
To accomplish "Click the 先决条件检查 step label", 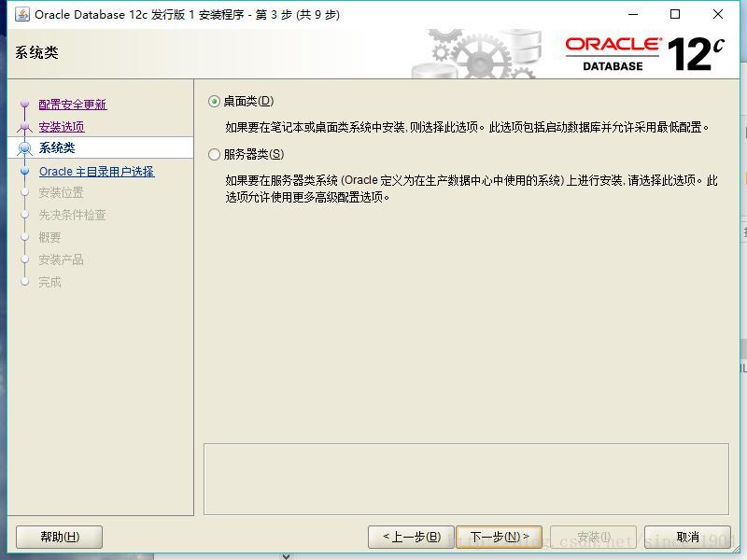I will tap(73, 216).
